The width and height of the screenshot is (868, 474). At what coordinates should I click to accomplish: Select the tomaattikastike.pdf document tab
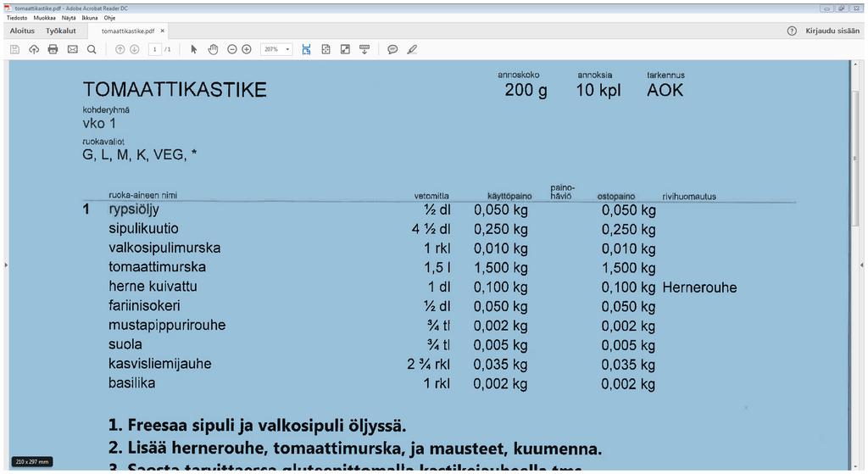pyautogui.click(x=128, y=31)
